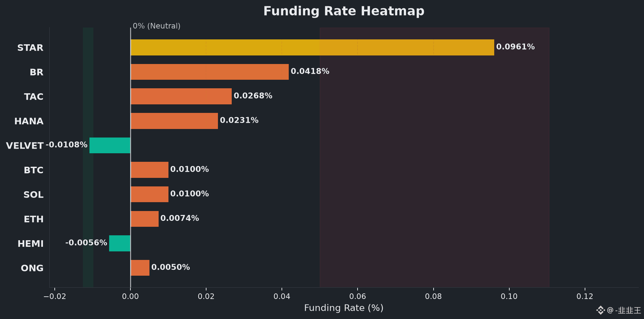Viewport: 644px width, 319px height.
Task: Select the ONG row label
Action: coord(32,268)
